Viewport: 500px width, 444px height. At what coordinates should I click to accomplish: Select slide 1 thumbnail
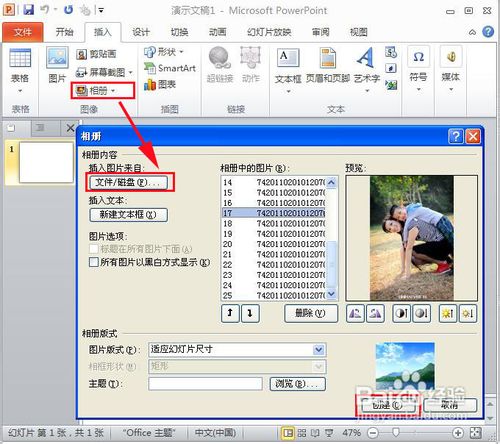pyautogui.click(x=46, y=162)
